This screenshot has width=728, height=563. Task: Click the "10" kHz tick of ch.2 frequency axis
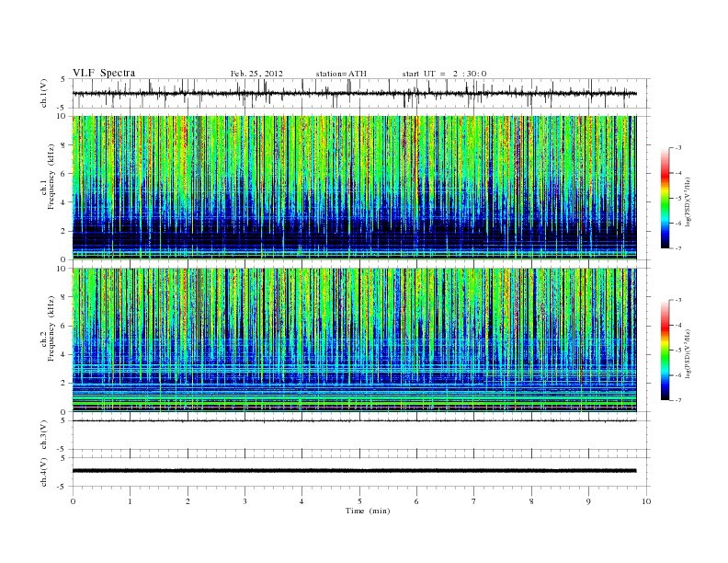62,268
